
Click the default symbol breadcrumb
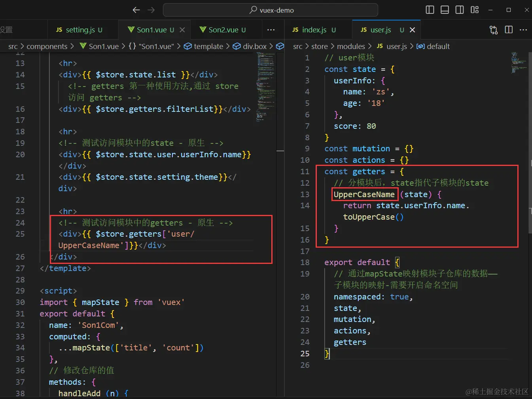pos(438,47)
